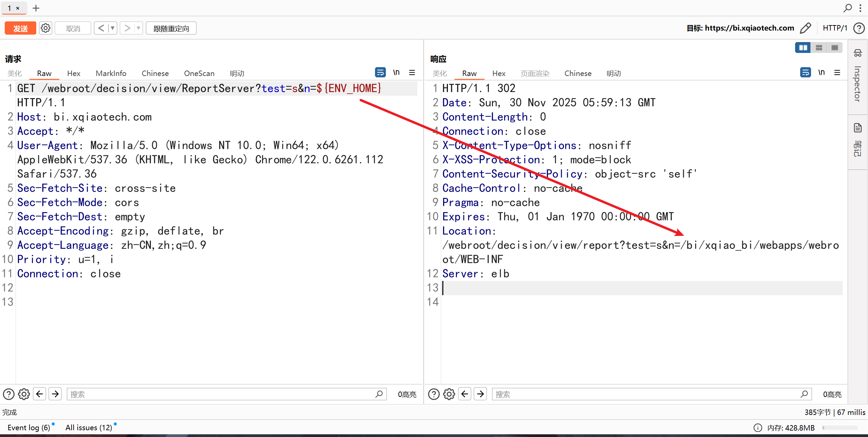Open request panel hamburger menu
868x437 pixels.
pos(412,72)
